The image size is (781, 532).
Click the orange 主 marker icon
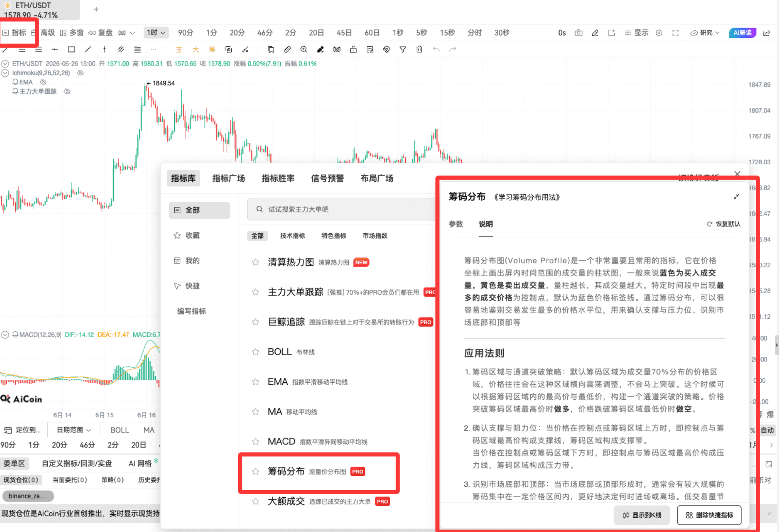(179, 49)
